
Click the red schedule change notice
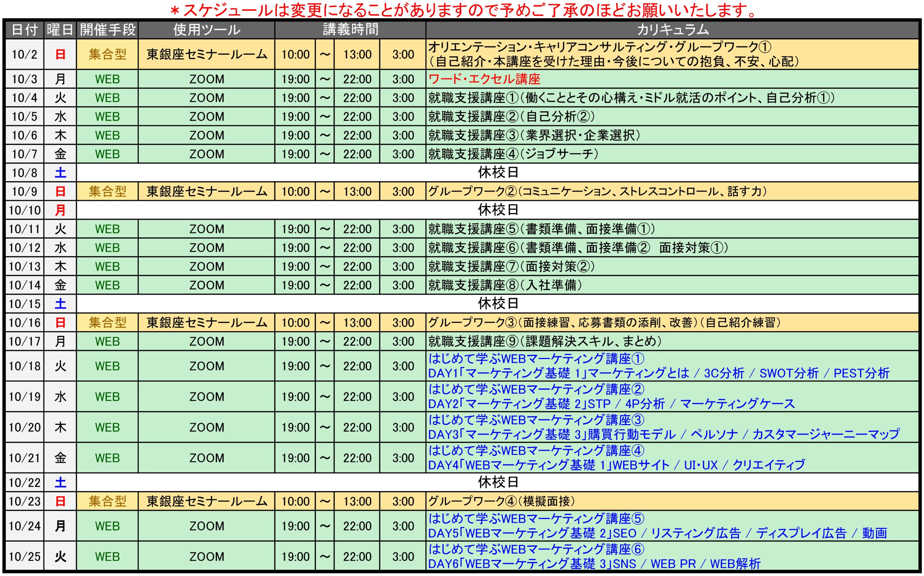pyautogui.click(x=463, y=10)
